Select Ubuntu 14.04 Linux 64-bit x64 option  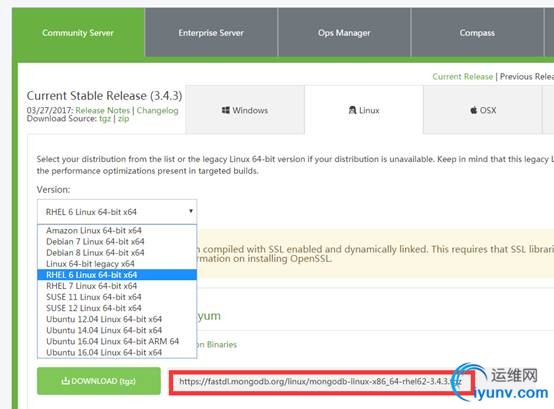pos(117,330)
